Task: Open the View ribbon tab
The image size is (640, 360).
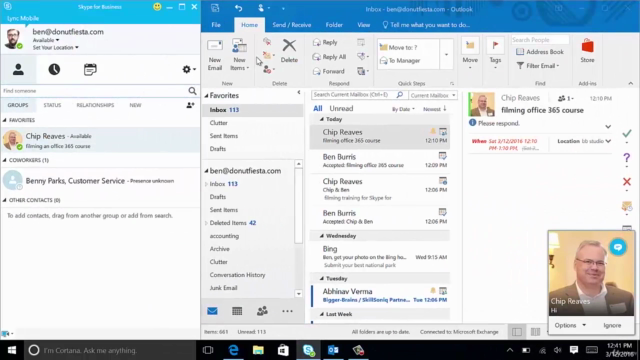Action: (363, 25)
